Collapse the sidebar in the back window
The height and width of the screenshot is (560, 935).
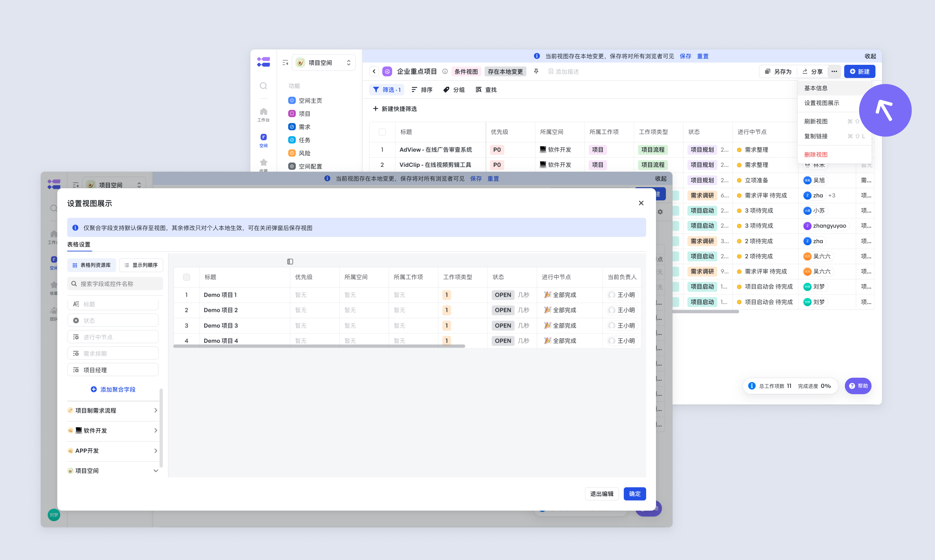pyautogui.click(x=285, y=63)
